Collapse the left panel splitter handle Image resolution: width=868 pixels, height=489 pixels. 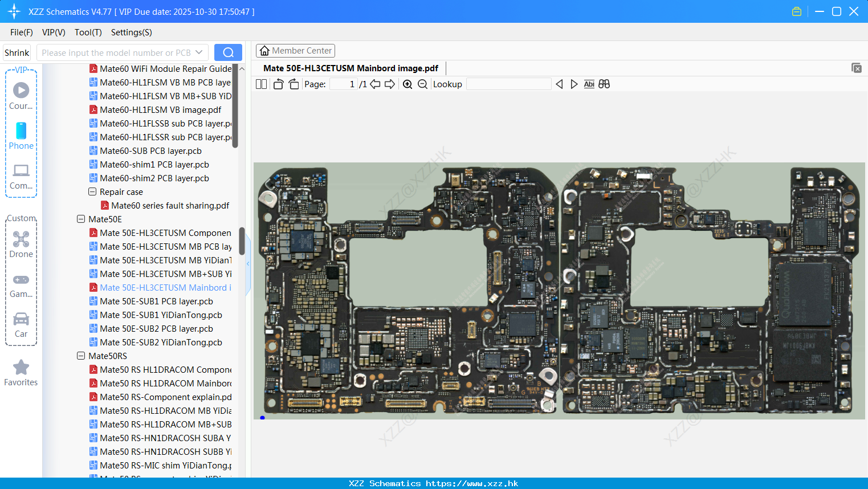(248, 264)
